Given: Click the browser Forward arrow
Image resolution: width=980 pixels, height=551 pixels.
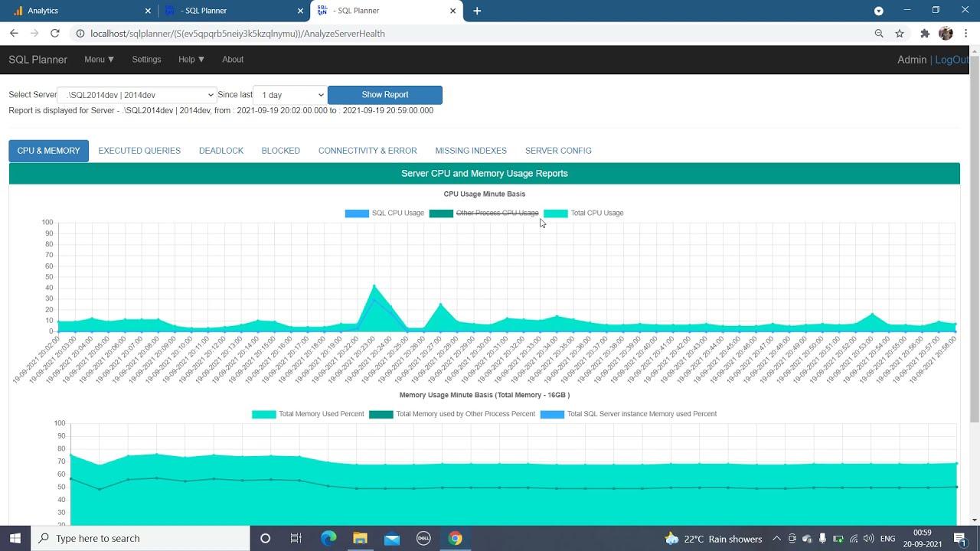Looking at the screenshot, I should coord(34,33).
